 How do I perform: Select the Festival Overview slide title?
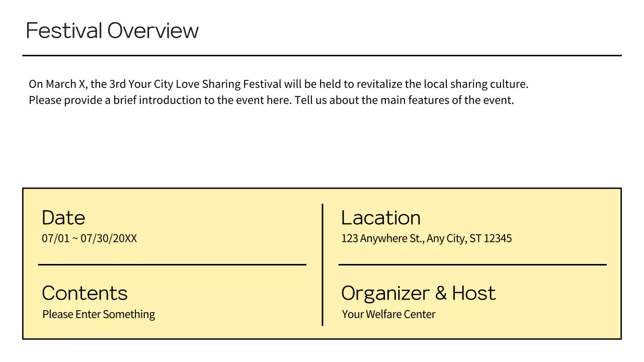[112, 30]
